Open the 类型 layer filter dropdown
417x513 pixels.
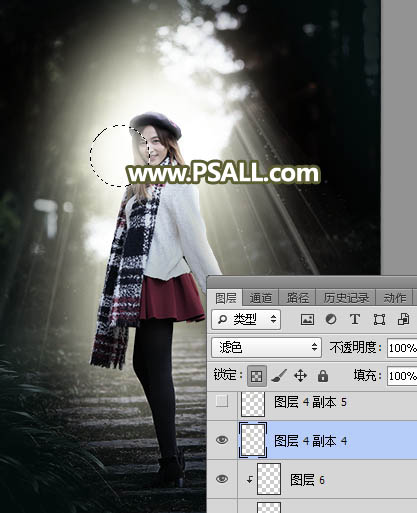point(246,319)
